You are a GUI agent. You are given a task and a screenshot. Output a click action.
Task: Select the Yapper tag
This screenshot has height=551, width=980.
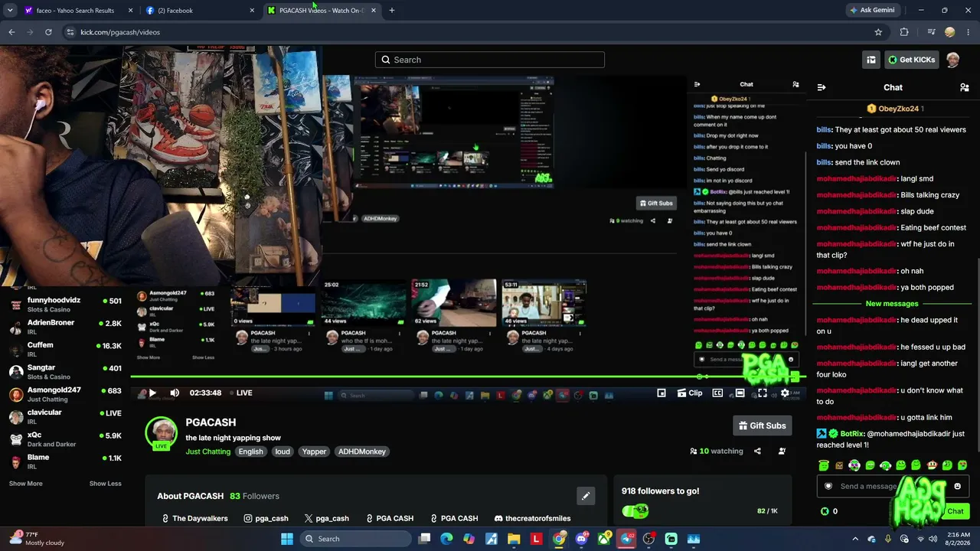[x=314, y=452]
